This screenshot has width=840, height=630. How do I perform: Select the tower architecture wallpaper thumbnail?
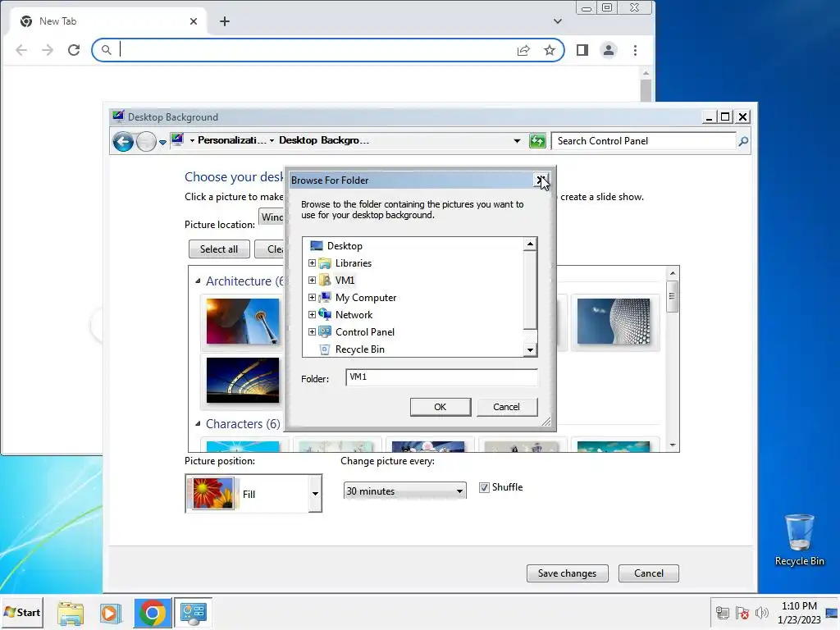pyautogui.click(x=243, y=322)
